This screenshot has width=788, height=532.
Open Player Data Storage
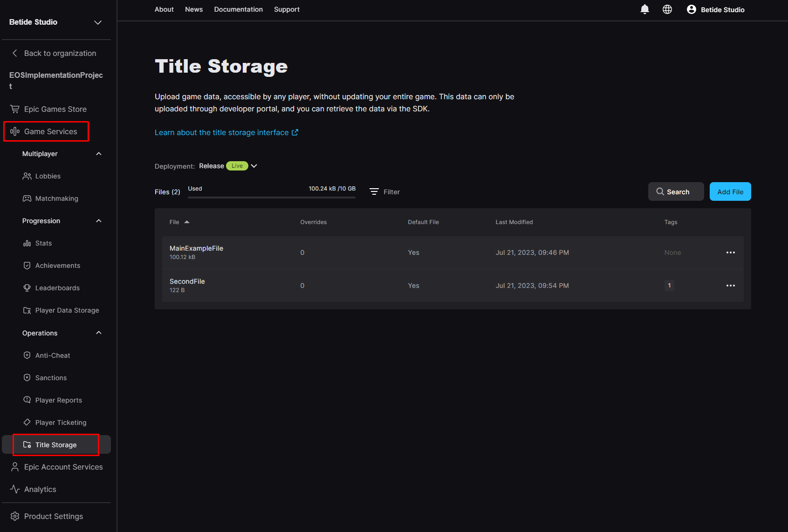click(67, 310)
